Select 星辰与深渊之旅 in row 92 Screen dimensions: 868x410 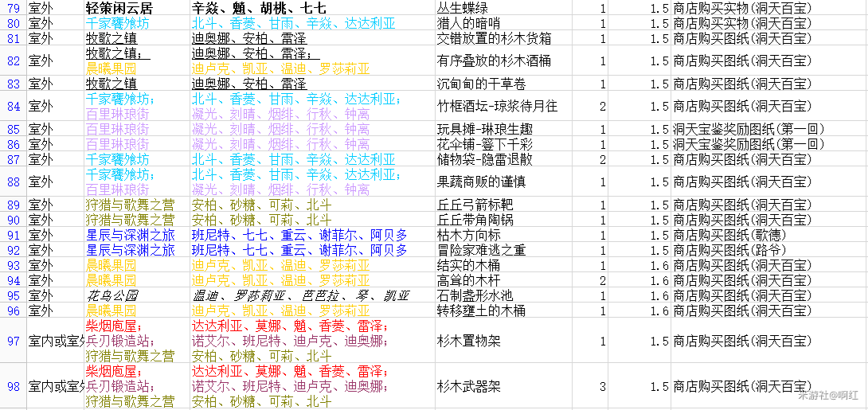(137, 250)
